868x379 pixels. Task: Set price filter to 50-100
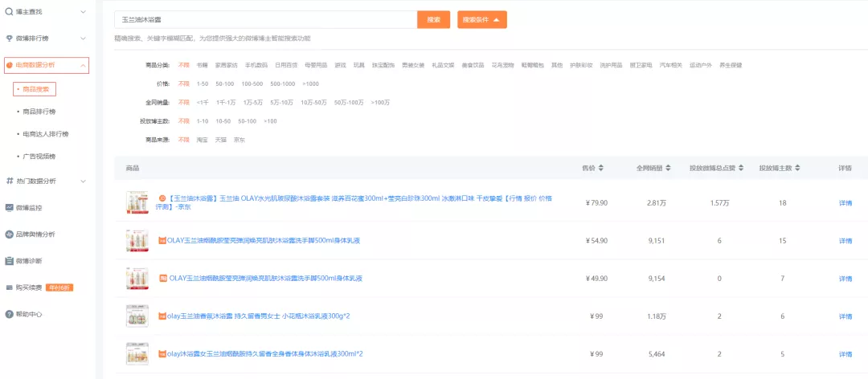click(225, 84)
